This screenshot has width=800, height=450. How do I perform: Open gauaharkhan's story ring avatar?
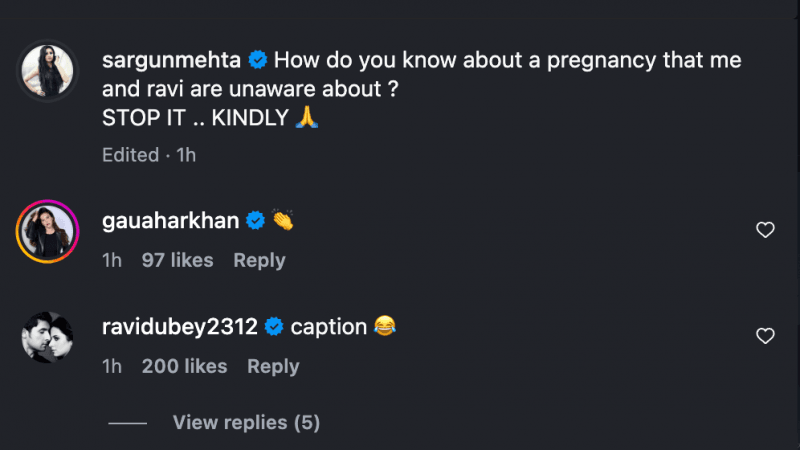tap(47, 232)
